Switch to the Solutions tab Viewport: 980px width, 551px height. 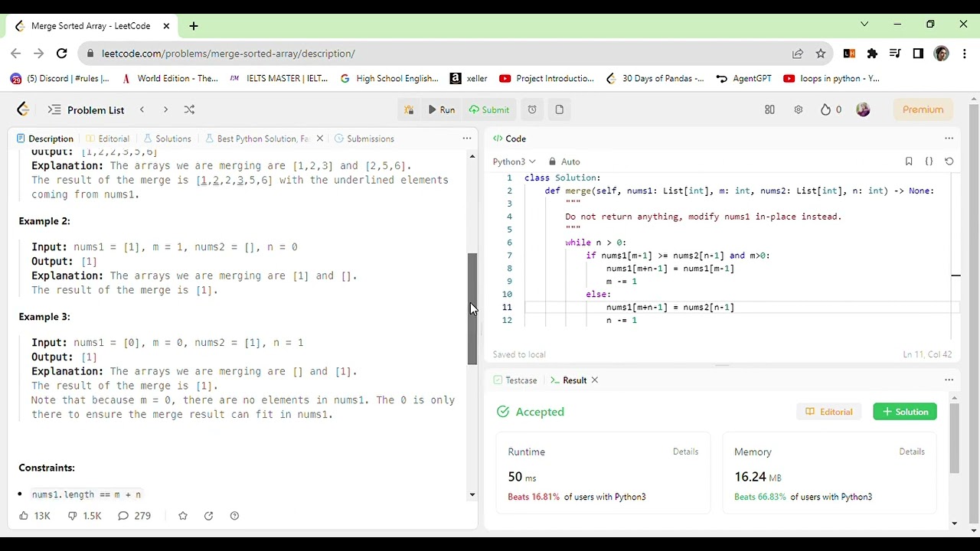[x=166, y=139]
